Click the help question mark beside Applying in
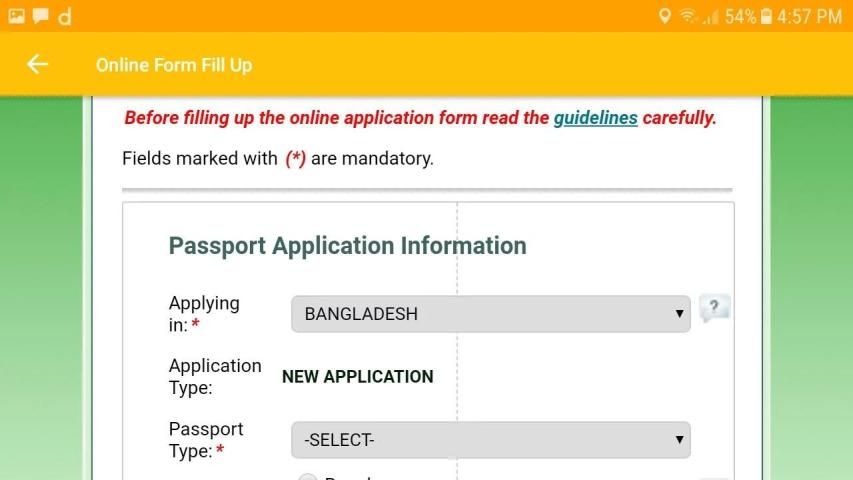This screenshot has height=480, width=853. coord(714,308)
